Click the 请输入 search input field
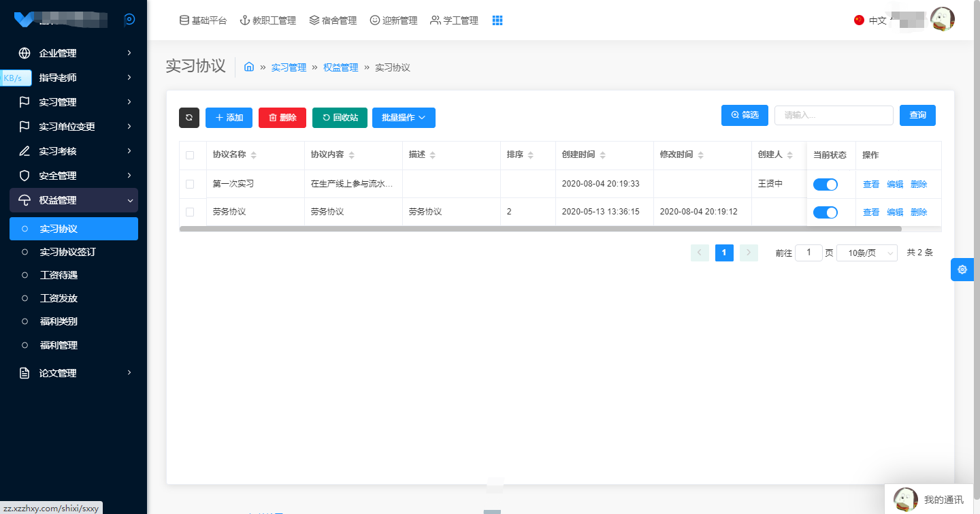This screenshot has width=980, height=514. pos(833,115)
